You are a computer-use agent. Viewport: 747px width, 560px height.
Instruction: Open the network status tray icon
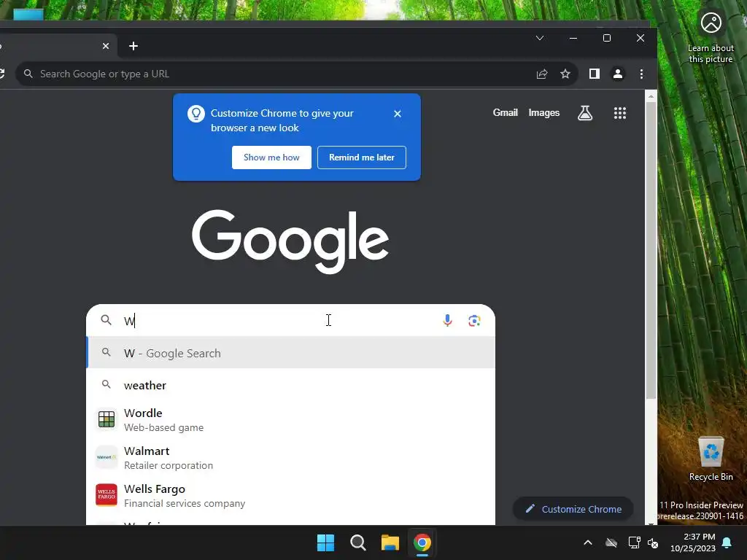(634, 542)
